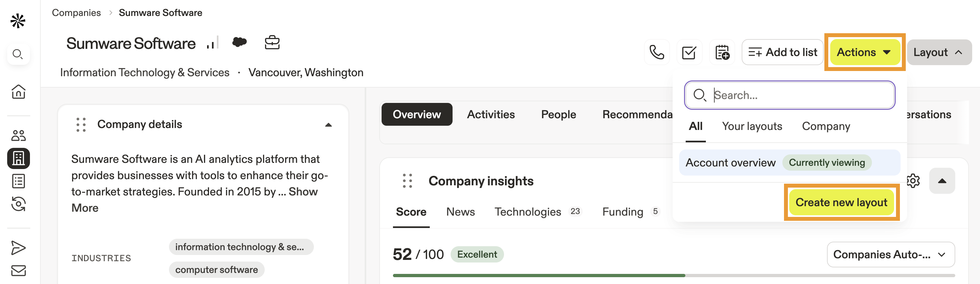Click the create task checkmark icon
Screen dimensions: 980x284
click(x=689, y=52)
